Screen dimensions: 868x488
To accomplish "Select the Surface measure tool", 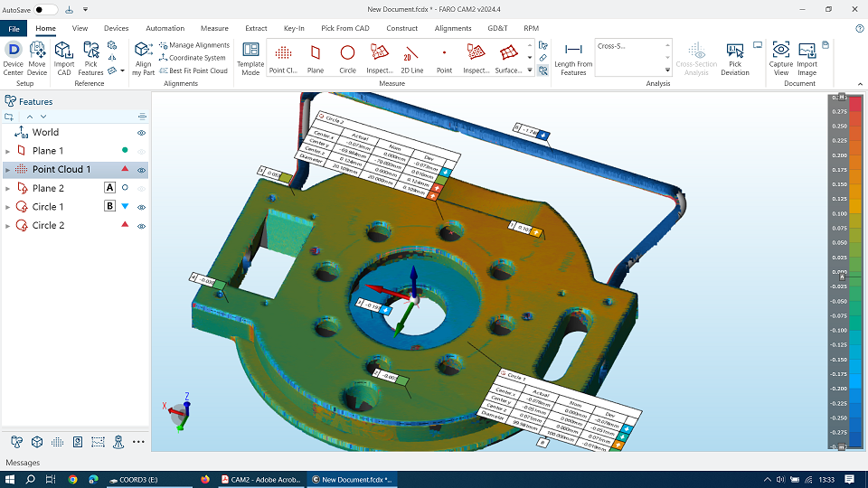I will [508, 58].
